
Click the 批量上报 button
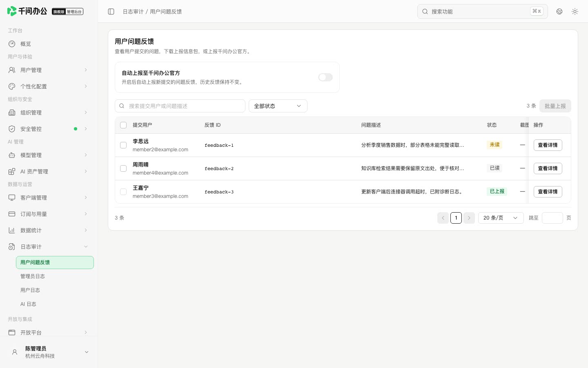(x=555, y=106)
